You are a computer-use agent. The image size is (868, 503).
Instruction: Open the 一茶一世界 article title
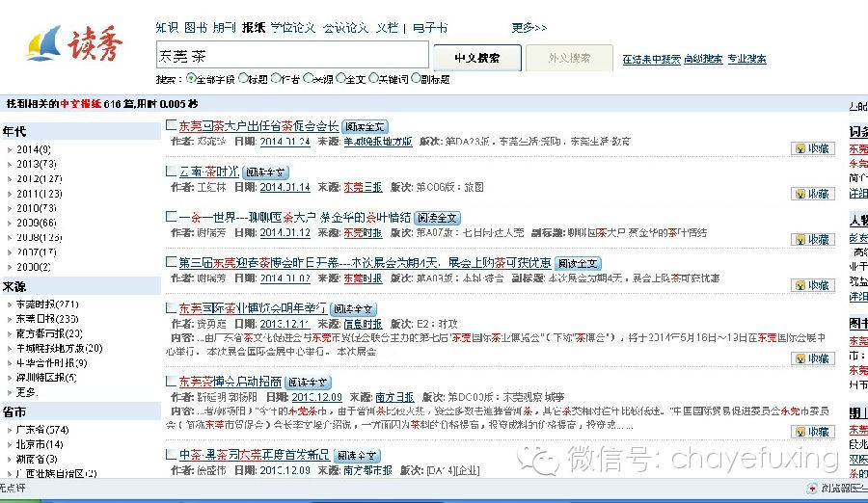(294, 218)
